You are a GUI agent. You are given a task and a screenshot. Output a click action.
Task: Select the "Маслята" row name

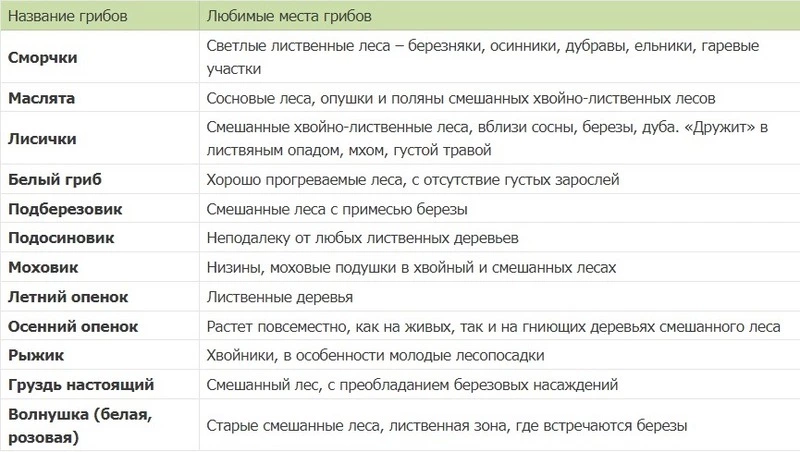coord(41,99)
